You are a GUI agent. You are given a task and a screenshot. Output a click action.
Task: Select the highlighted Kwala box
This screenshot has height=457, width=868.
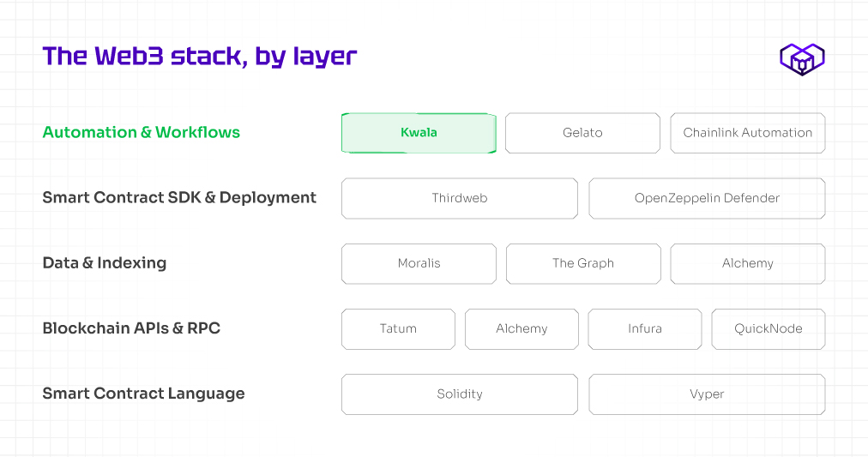click(x=419, y=133)
